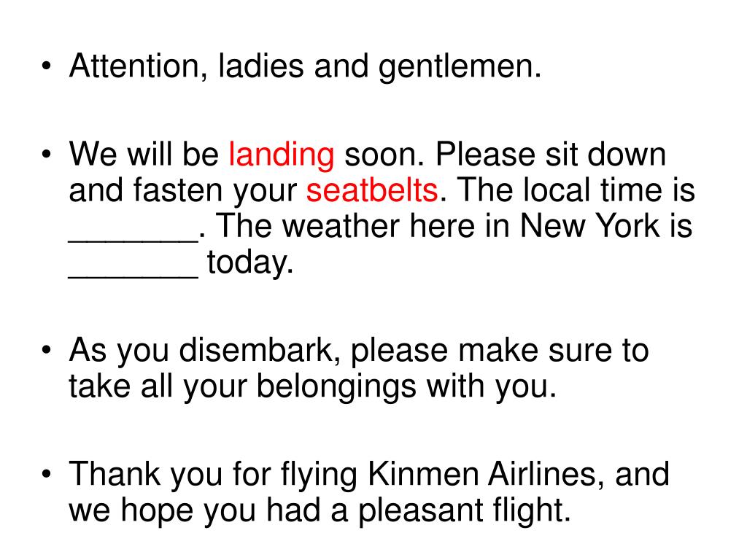Viewport: 747px width, 560px height.
Task: Click the word ladies
Action: [x=261, y=66]
